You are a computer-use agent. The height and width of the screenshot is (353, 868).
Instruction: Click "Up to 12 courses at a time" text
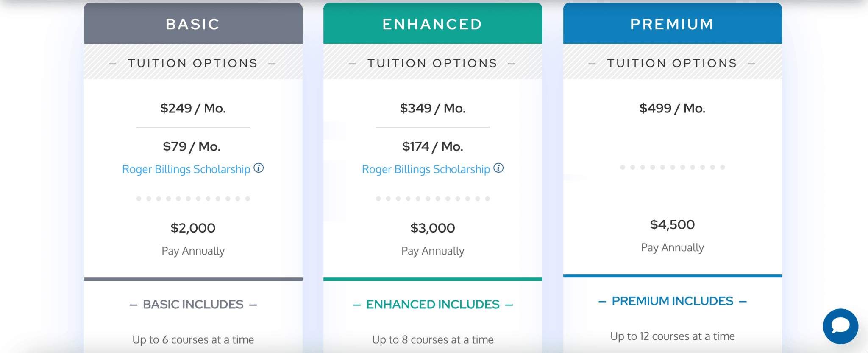coord(672,336)
